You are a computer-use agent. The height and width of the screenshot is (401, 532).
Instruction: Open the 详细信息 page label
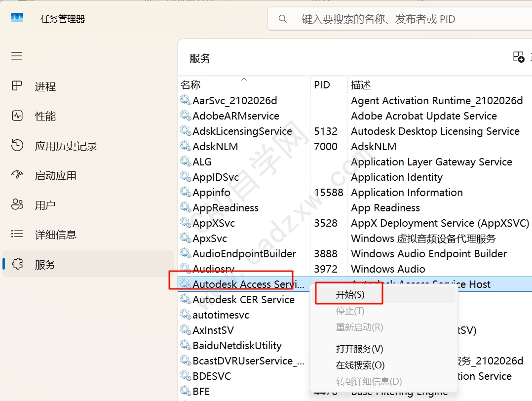[56, 235]
